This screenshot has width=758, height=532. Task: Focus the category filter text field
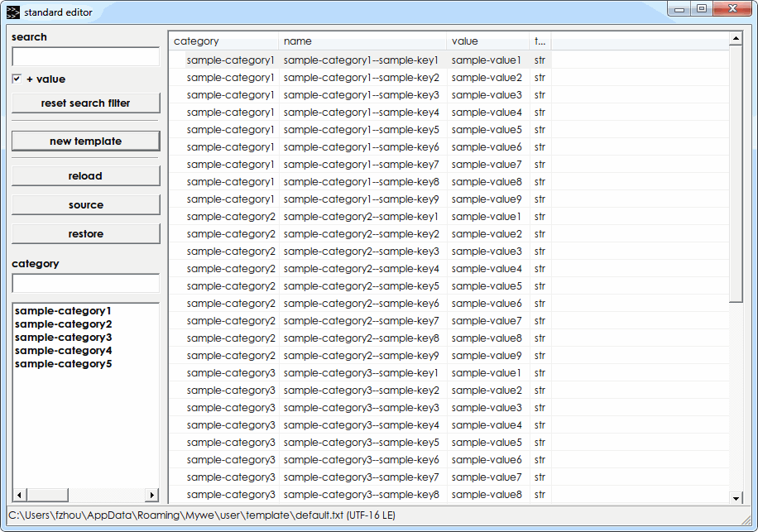[x=85, y=284]
